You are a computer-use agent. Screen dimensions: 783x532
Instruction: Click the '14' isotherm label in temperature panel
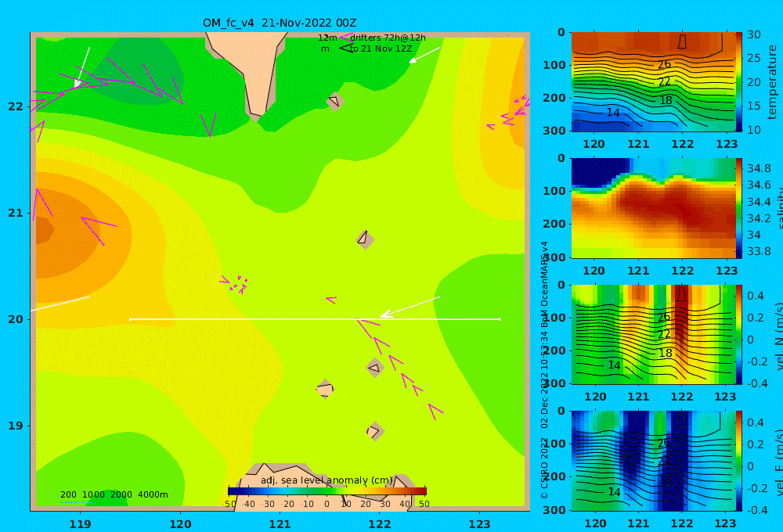tap(613, 113)
